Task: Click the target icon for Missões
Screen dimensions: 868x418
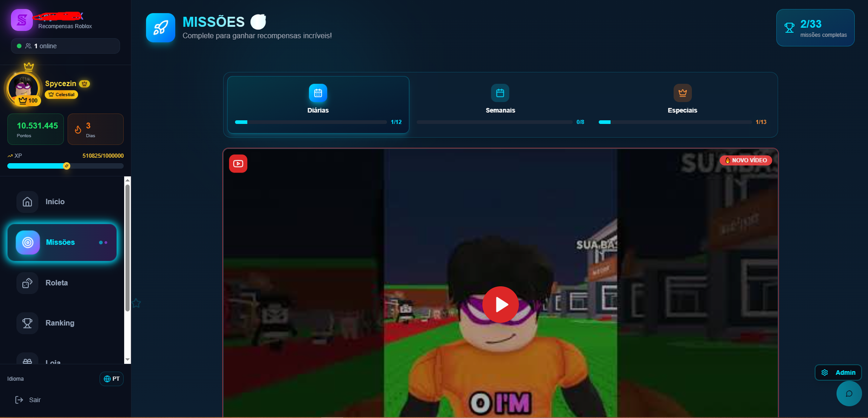Action: (28, 242)
